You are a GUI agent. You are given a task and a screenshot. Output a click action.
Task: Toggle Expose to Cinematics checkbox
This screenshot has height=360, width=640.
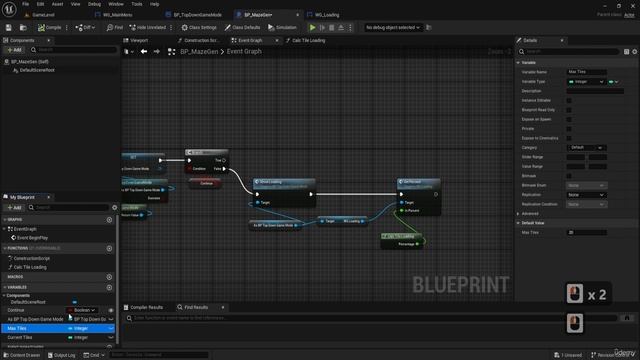click(569, 138)
